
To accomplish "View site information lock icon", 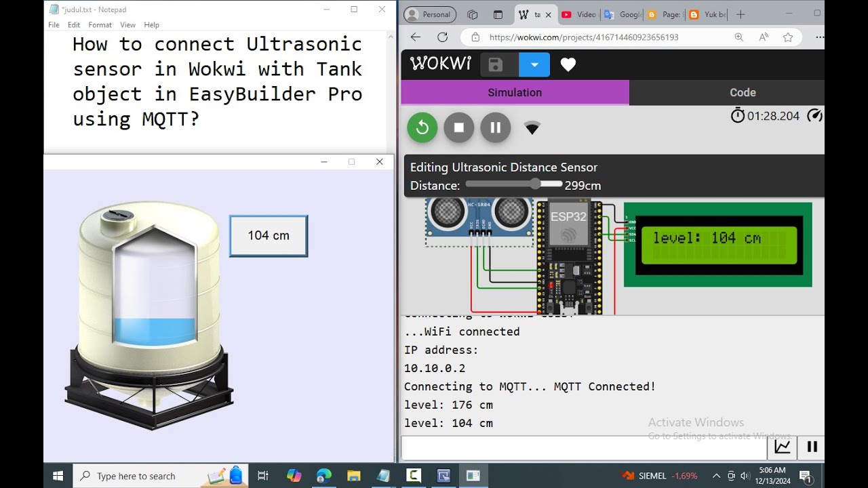I will click(475, 37).
